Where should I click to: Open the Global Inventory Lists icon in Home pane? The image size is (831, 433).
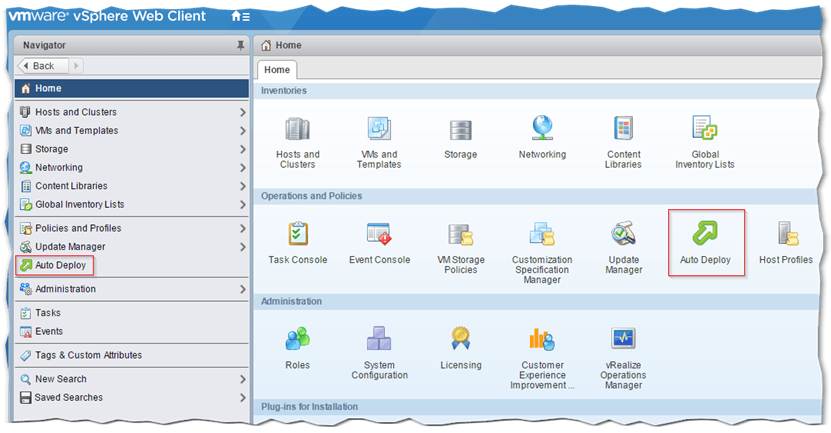704,128
